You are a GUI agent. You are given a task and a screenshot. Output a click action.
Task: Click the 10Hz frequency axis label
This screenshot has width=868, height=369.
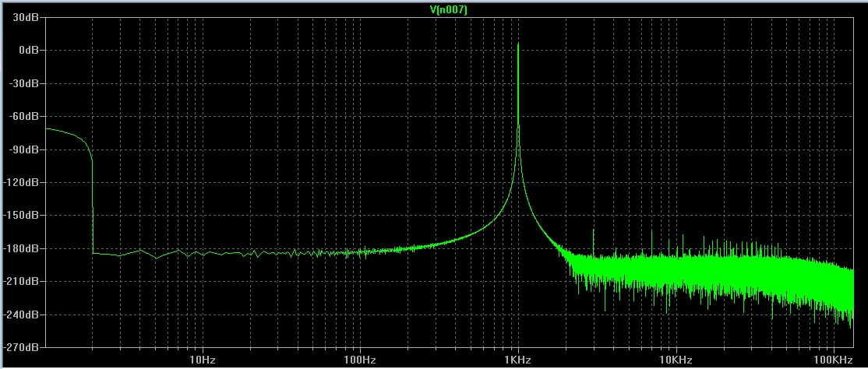pyautogui.click(x=202, y=360)
